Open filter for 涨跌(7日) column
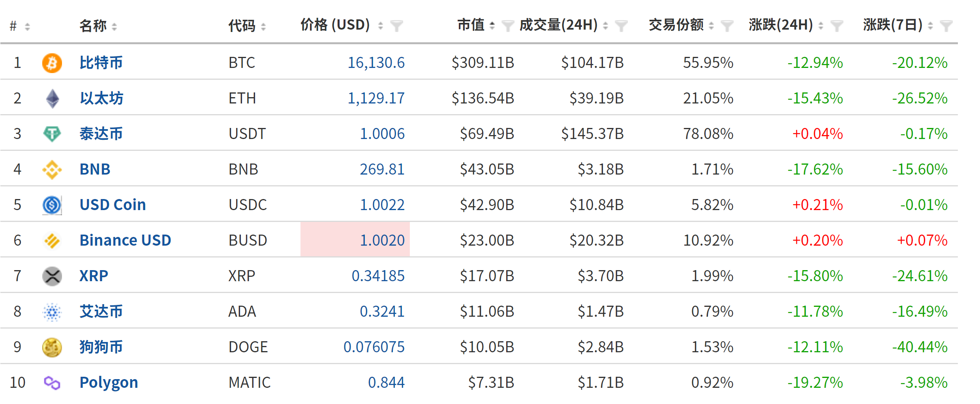Viewport: 980px width, 404px height. point(946,26)
